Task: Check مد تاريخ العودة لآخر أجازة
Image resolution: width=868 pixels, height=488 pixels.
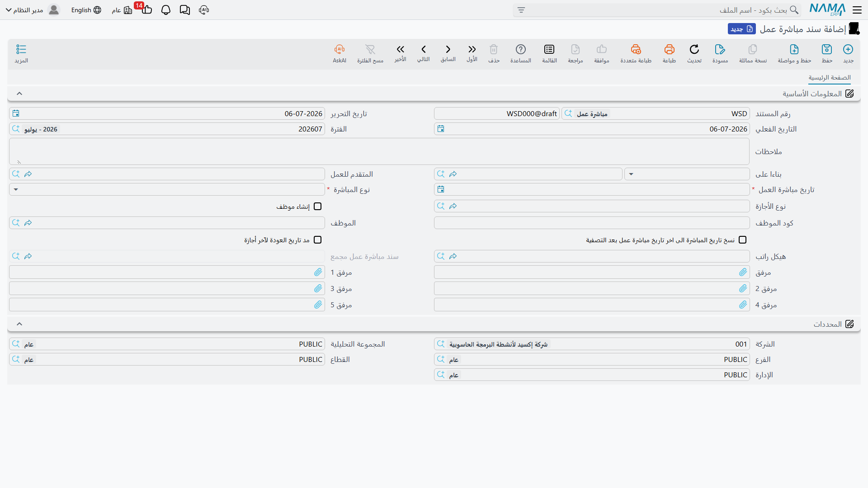Action: point(318,240)
